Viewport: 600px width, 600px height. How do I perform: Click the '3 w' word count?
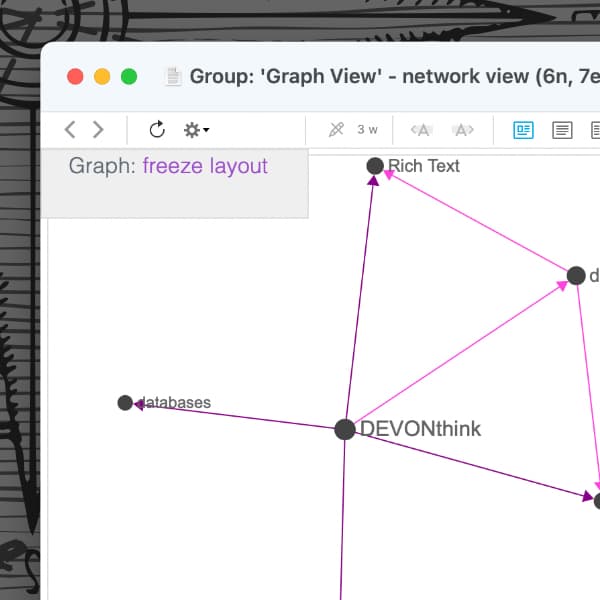pyautogui.click(x=367, y=130)
